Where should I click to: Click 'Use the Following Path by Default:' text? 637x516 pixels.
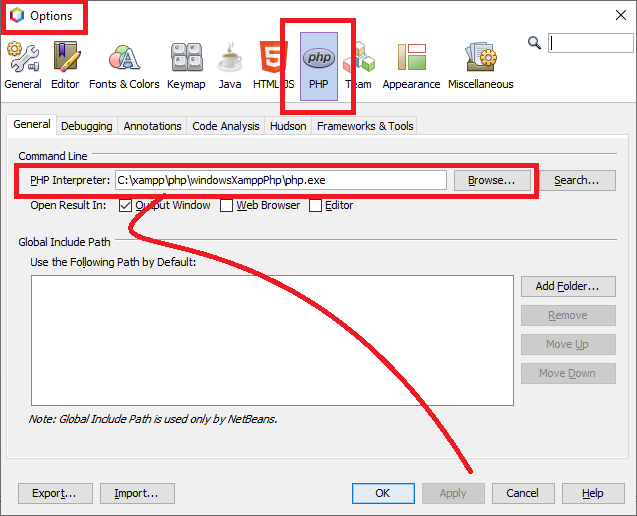(113, 262)
